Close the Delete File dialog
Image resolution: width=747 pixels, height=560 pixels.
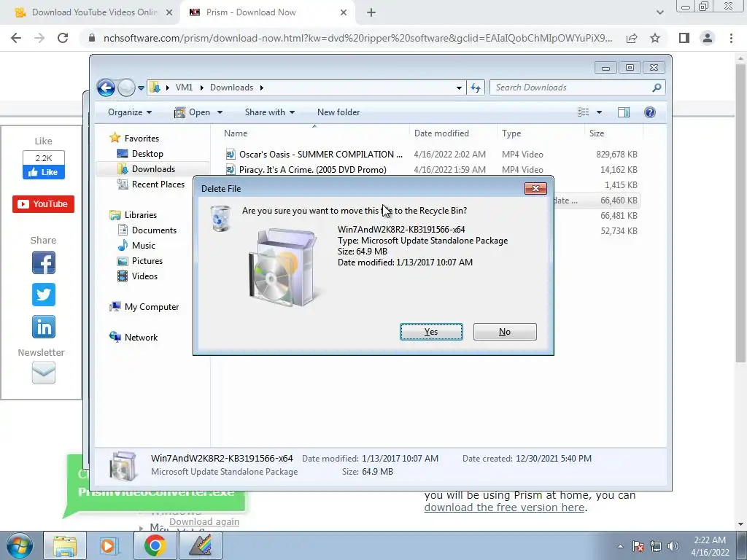tap(535, 188)
